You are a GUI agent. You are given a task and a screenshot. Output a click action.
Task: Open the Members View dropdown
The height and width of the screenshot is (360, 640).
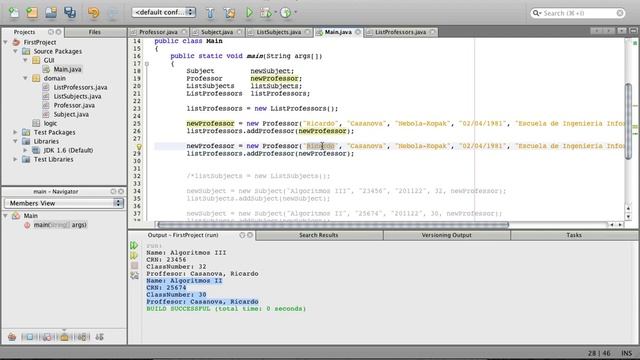64,203
